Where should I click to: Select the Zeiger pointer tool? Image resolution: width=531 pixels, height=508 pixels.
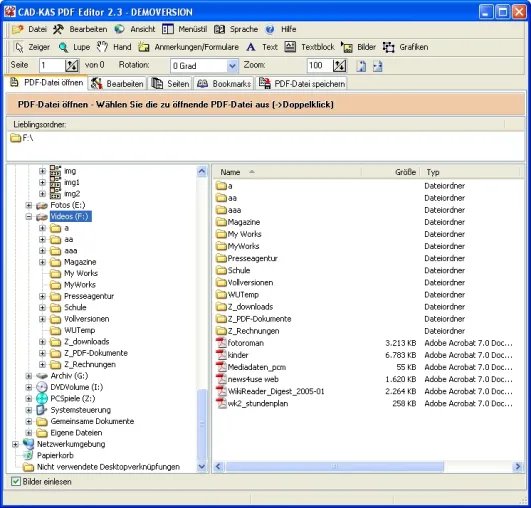32,47
